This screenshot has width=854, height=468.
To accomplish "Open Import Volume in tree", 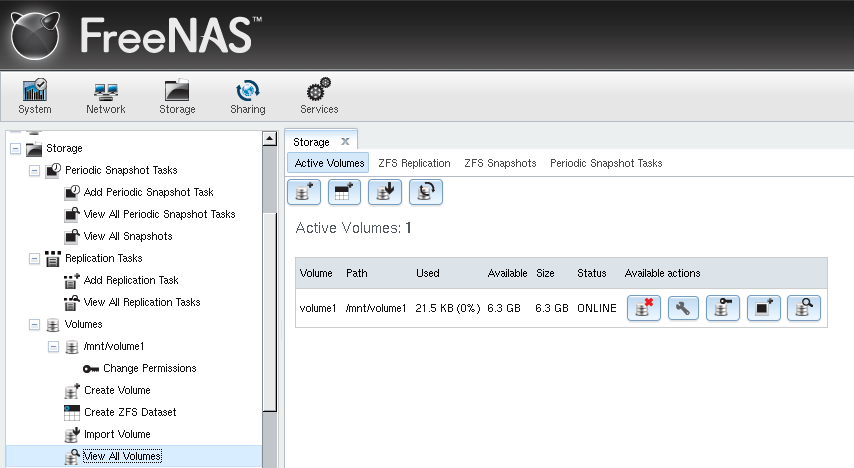I will tap(117, 435).
